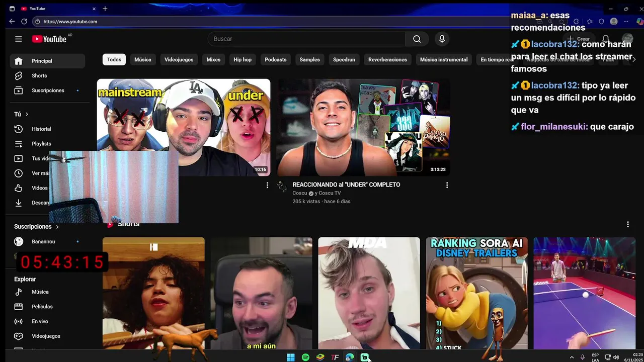Click the search magnifier button

pyautogui.click(x=417, y=39)
